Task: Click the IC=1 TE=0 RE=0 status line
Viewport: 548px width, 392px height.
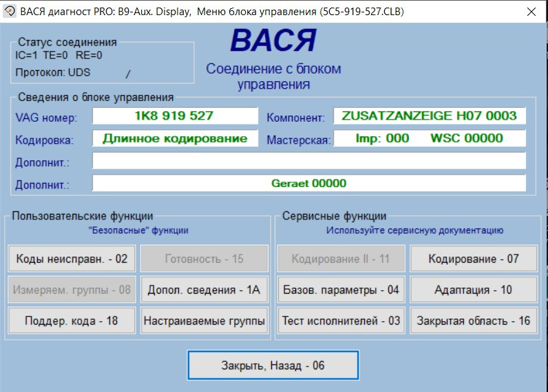Action: pyautogui.click(x=59, y=55)
